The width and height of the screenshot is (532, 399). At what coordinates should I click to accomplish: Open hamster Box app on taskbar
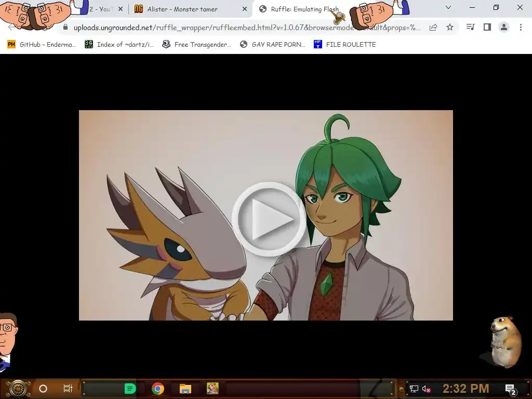click(212, 389)
